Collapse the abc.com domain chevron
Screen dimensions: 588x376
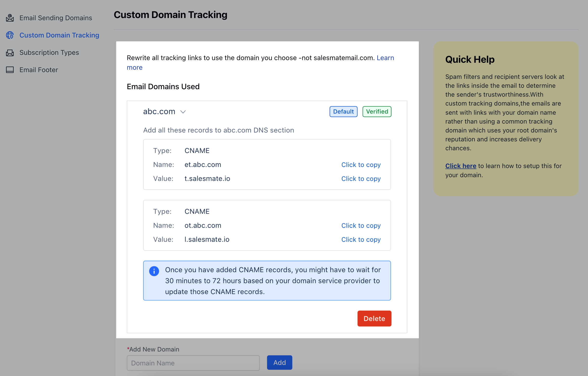183,112
